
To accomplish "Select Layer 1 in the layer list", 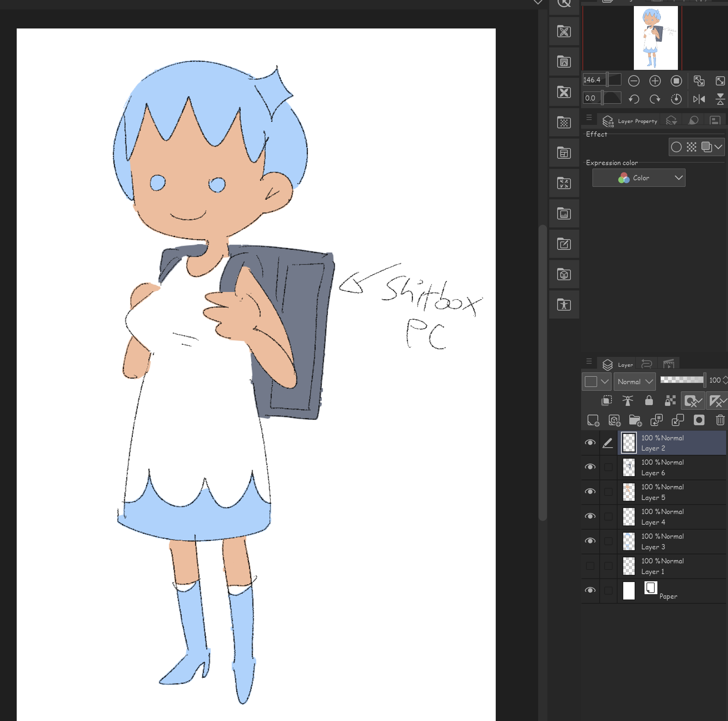I will coord(672,566).
